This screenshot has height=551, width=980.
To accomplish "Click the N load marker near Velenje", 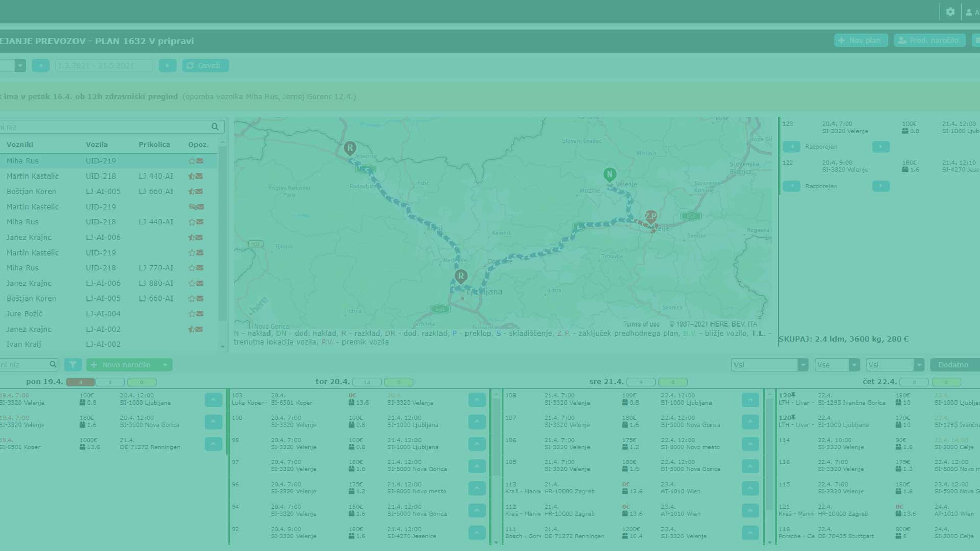I will tap(609, 174).
